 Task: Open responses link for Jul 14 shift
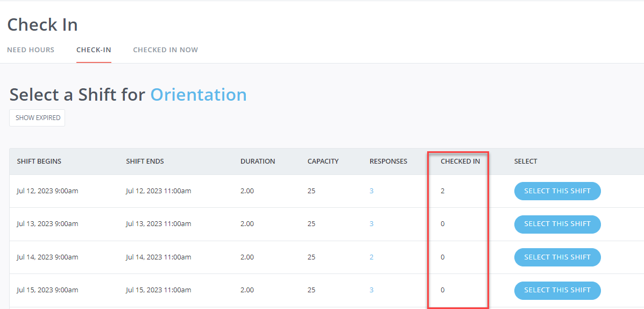click(371, 257)
